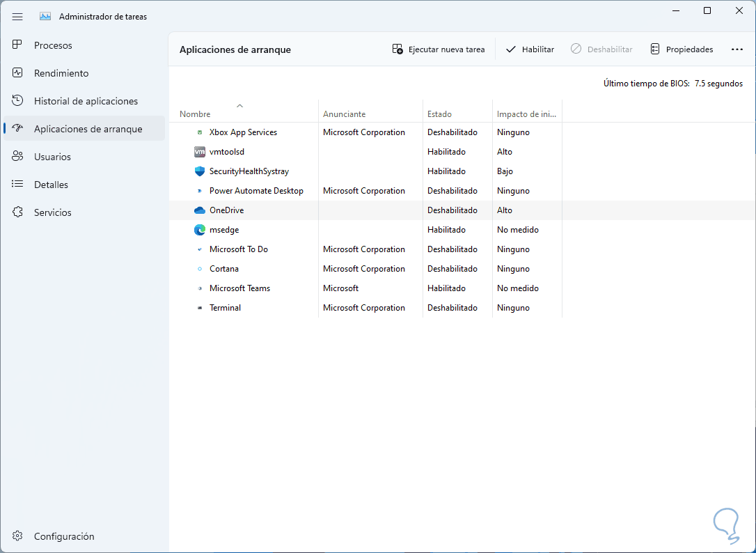Open the Procesos tab
This screenshot has width=756, height=553.
pyautogui.click(x=53, y=45)
